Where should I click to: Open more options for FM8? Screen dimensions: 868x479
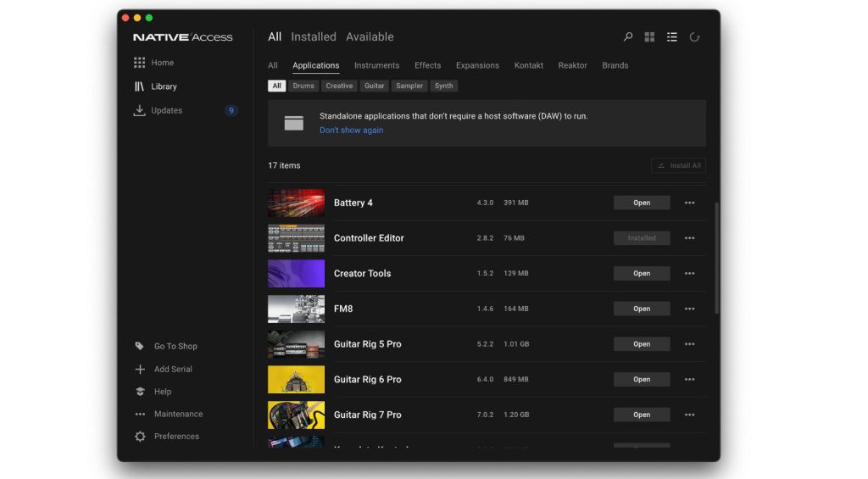point(689,309)
